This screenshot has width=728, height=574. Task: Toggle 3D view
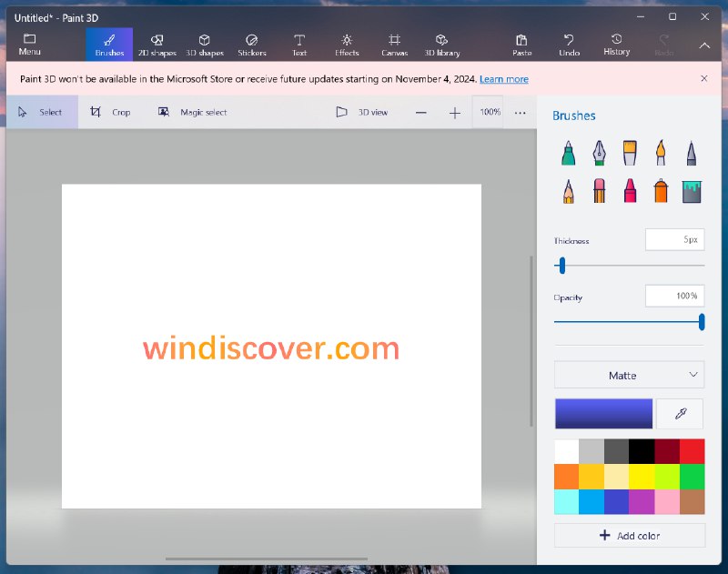361,112
